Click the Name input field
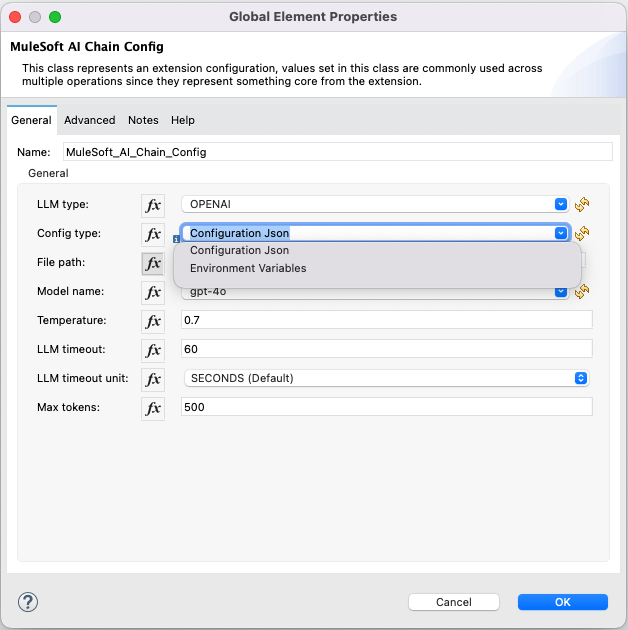Viewport: 628px width, 630px height. point(336,152)
